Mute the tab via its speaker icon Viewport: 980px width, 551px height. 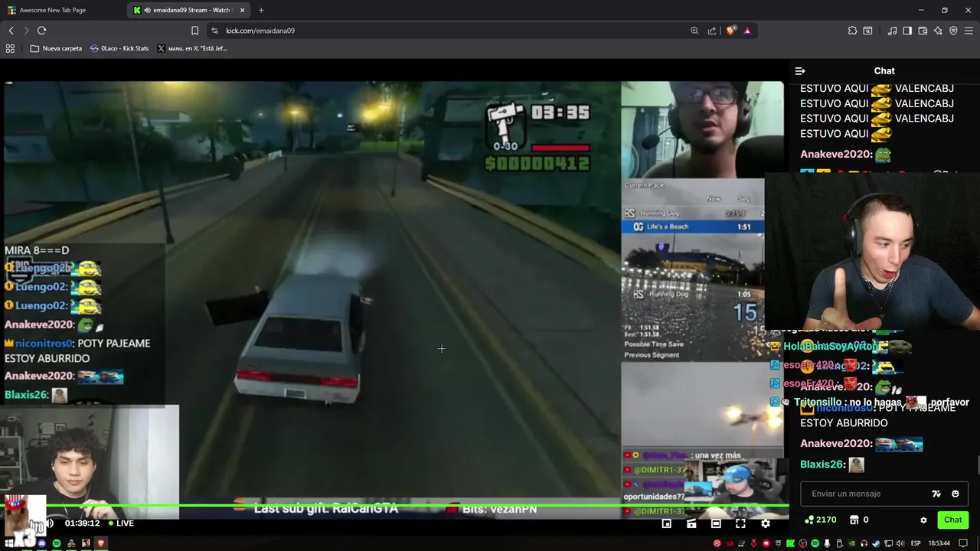[x=147, y=10]
